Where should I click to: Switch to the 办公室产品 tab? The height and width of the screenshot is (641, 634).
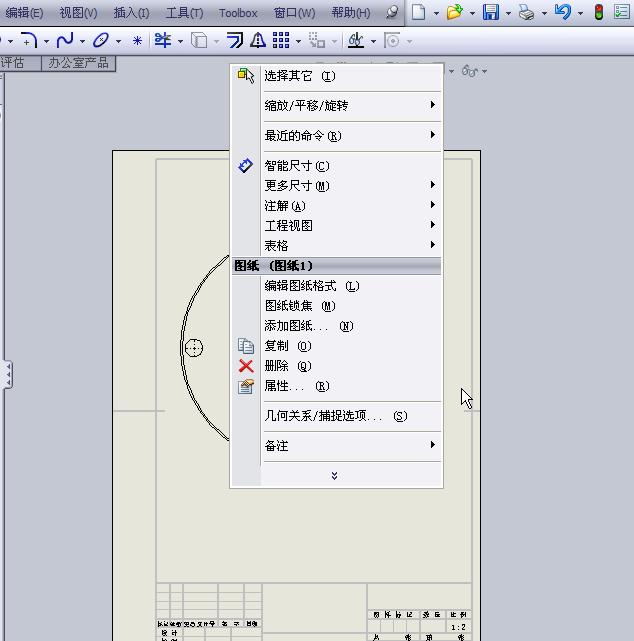tap(78, 63)
